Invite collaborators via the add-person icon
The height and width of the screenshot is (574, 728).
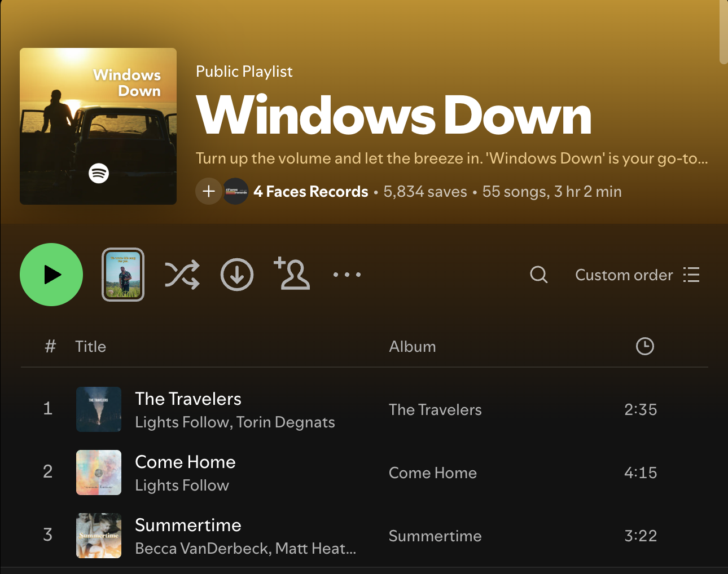[292, 273]
